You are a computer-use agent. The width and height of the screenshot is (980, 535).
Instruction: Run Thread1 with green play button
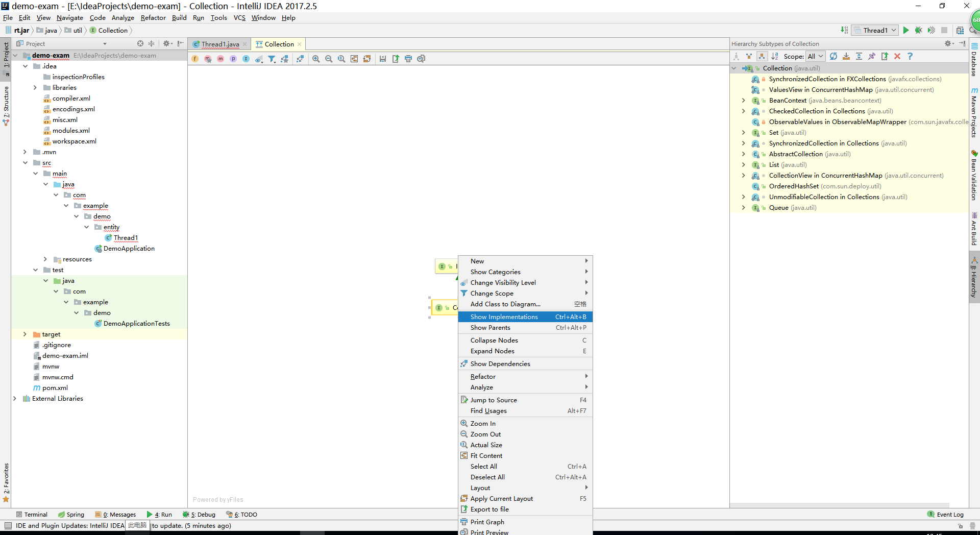click(906, 30)
